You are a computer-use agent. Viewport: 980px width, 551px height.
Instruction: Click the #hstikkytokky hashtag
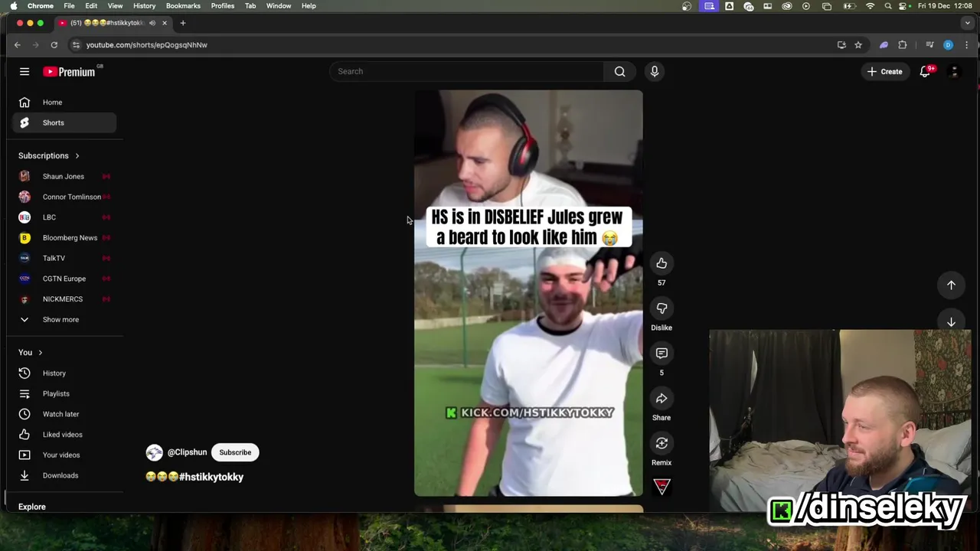(x=211, y=477)
